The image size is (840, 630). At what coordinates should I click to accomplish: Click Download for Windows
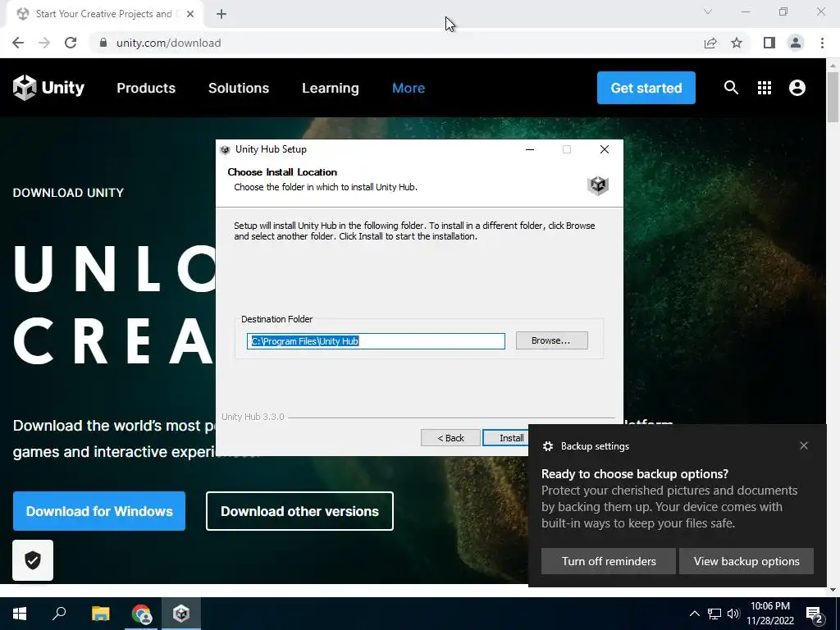(x=99, y=511)
